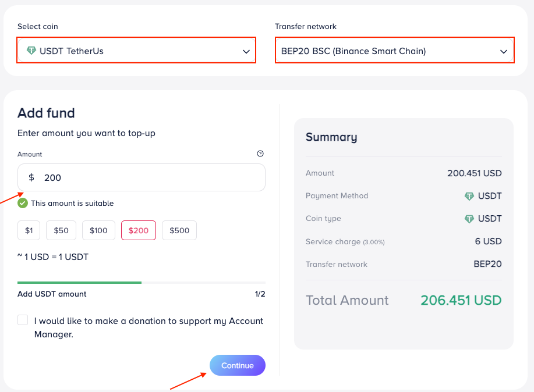This screenshot has height=392, width=534.
Task: Click the Total Amount value 206.451 USD
Action: 461,300
